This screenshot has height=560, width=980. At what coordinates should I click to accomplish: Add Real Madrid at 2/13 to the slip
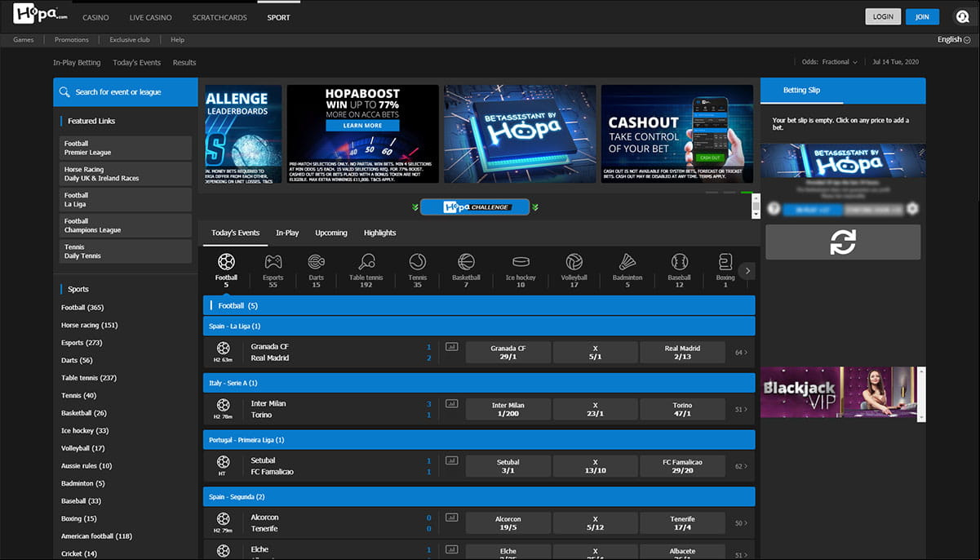pos(682,353)
